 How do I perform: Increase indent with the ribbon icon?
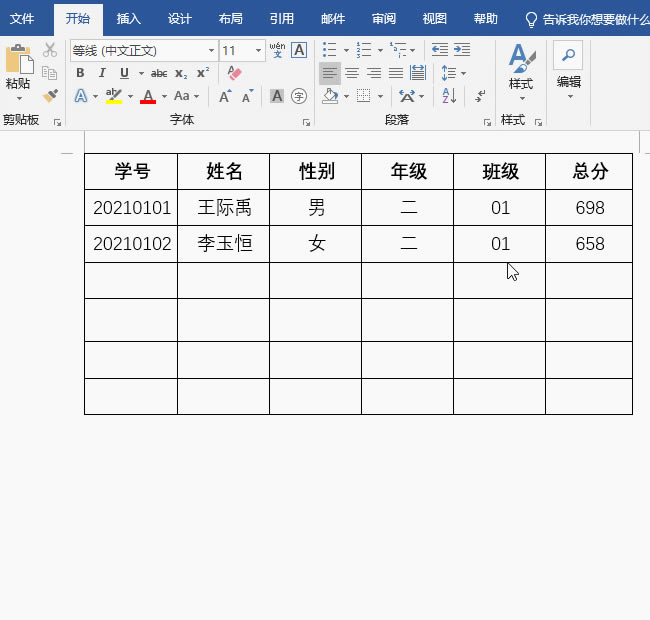pyautogui.click(x=461, y=50)
